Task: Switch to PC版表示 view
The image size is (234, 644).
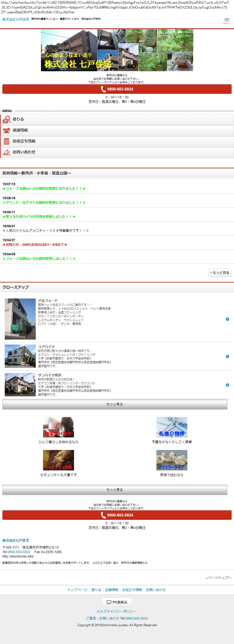Action: click(117, 602)
